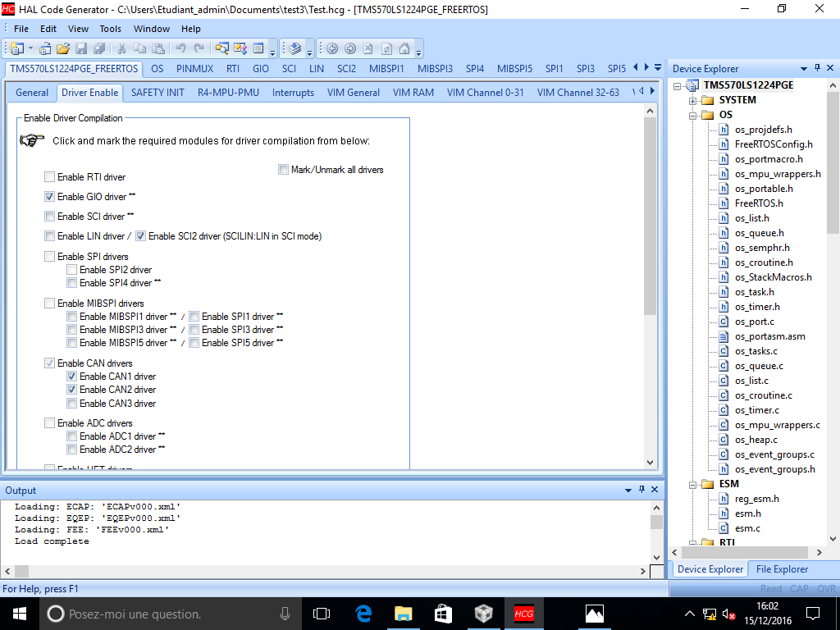
Task: Check Enable SCI driver
Action: [50, 217]
